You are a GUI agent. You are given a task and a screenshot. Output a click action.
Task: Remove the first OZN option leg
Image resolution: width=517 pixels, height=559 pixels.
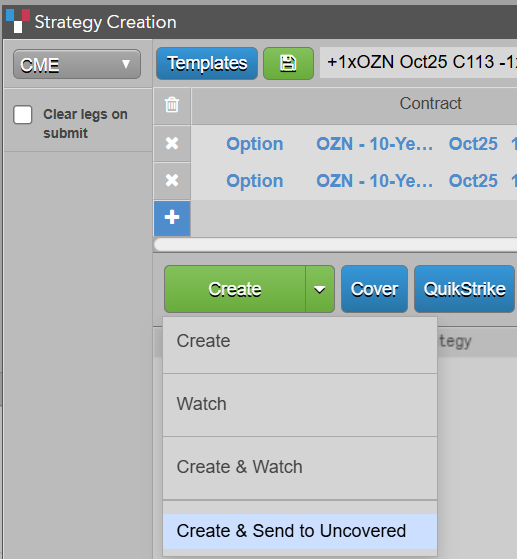coord(172,143)
